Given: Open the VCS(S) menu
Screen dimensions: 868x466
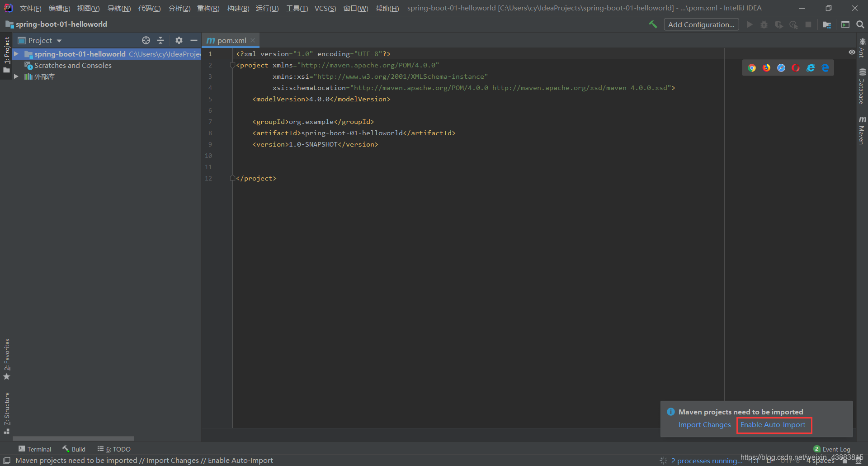Looking at the screenshot, I should [325, 8].
